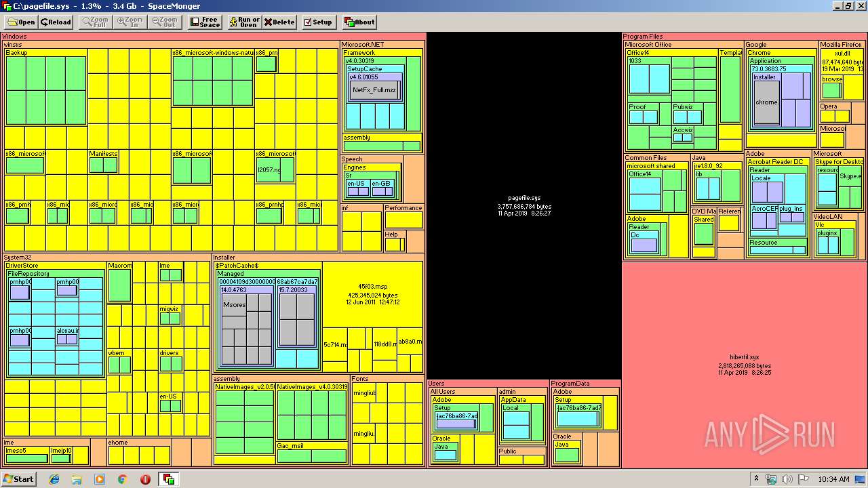
Task: Select the Acrobat Reader DC folder label
Action: coord(775,162)
